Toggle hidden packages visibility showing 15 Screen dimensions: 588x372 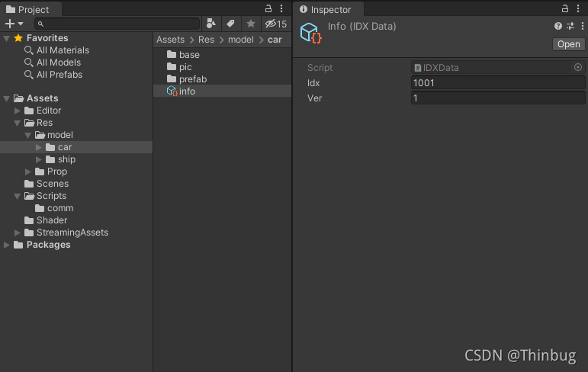coord(276,24)
